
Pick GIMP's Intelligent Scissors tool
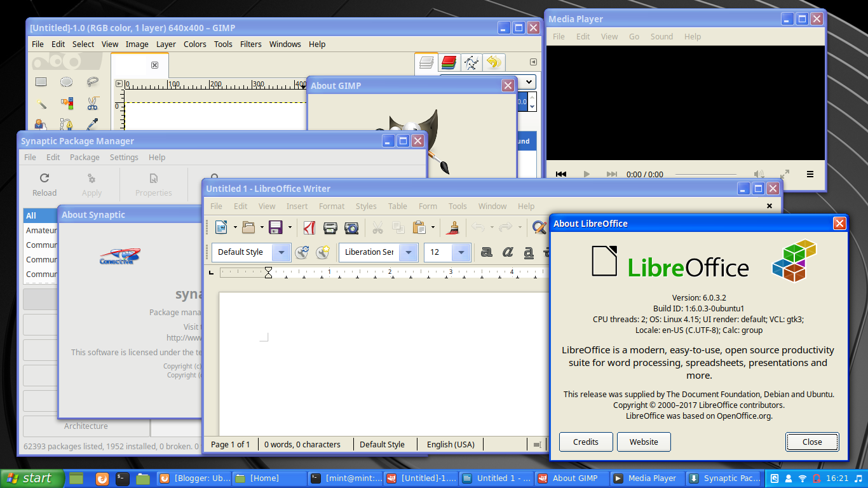click(x=93, y=103)
